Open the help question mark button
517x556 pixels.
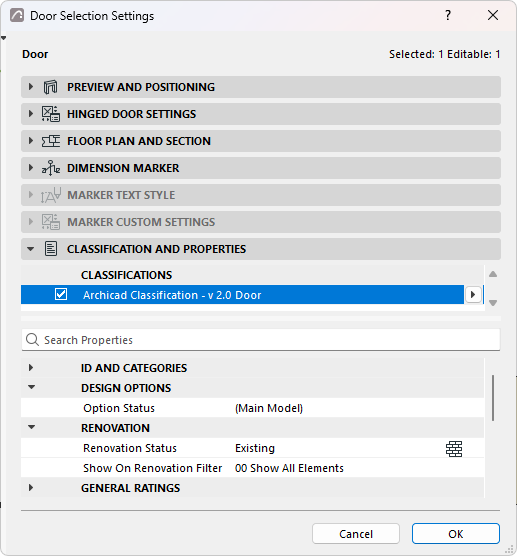[x=448, y=15]
